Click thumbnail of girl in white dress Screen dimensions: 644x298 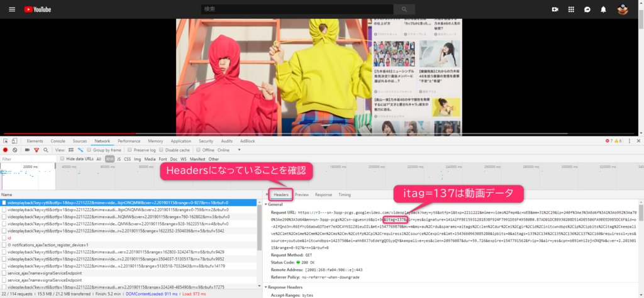tap(440, 53)
